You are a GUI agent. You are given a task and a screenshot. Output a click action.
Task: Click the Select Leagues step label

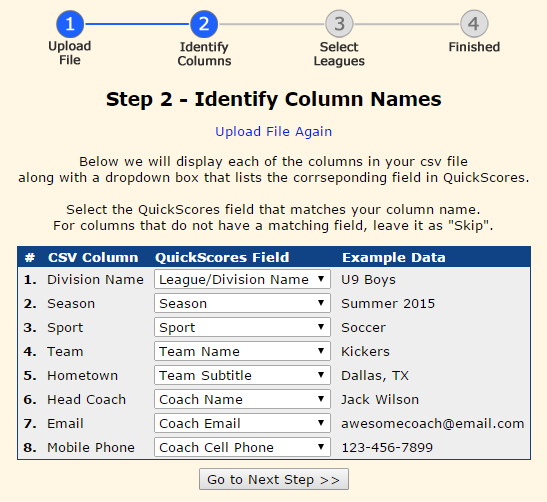click(x=339, y=54)
